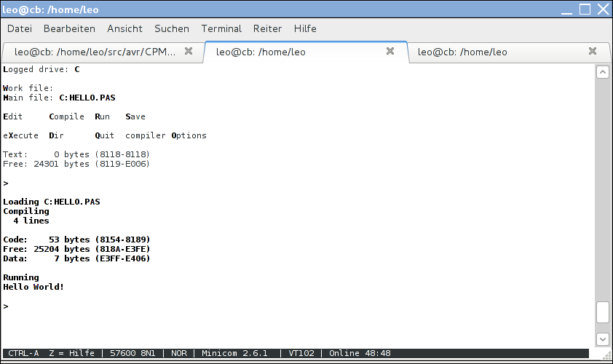613x364 pixels.
Task: Click '57600 8N1' in the status bar
Action: pos(133,353)
